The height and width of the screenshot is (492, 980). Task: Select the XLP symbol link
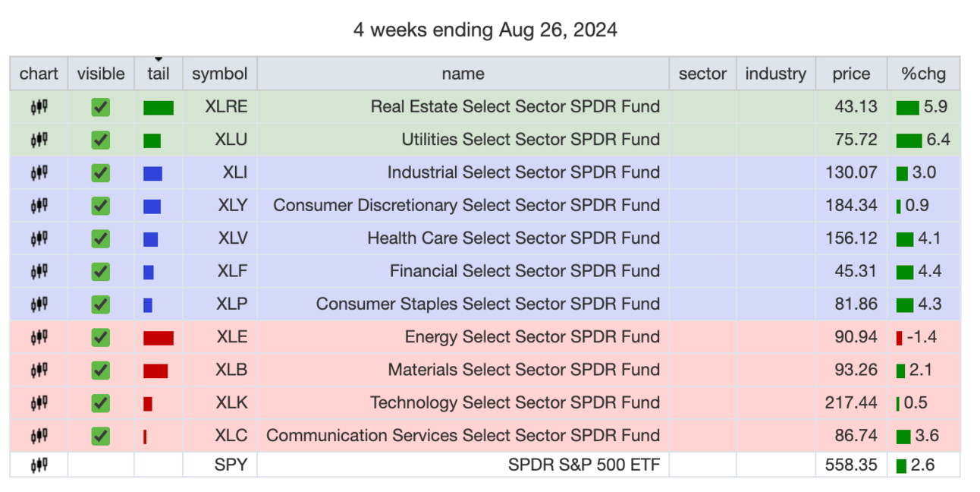(232, 304)
